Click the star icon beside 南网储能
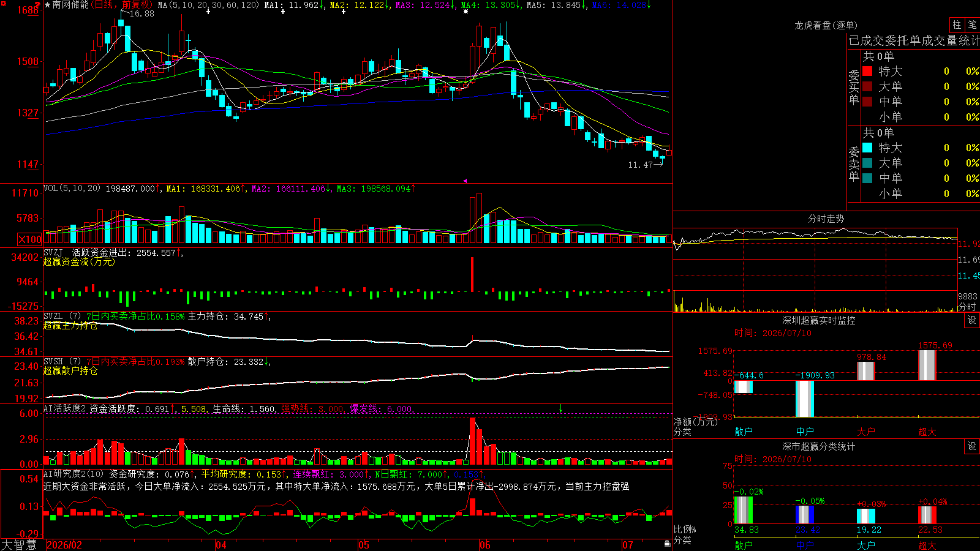Screen dimensions: 980x551 48,5
